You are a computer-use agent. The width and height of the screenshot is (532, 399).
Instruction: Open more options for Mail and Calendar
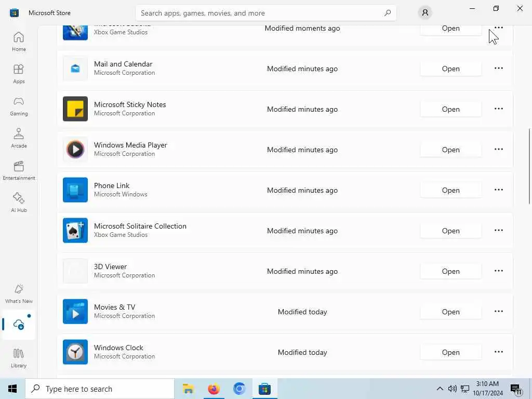(x=498, y=69)
